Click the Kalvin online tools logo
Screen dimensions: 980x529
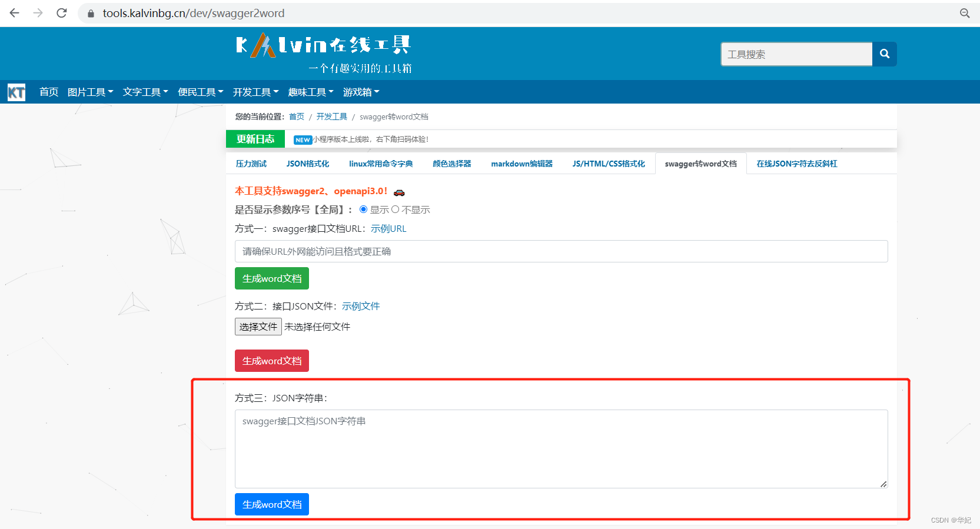(324, 53)
